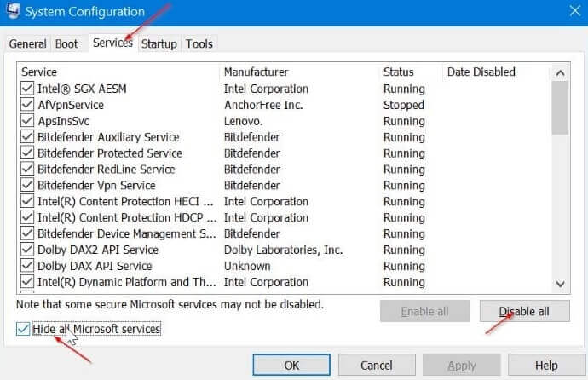
Task: Close the System Configuration window
Action: (x=574, y=10)
